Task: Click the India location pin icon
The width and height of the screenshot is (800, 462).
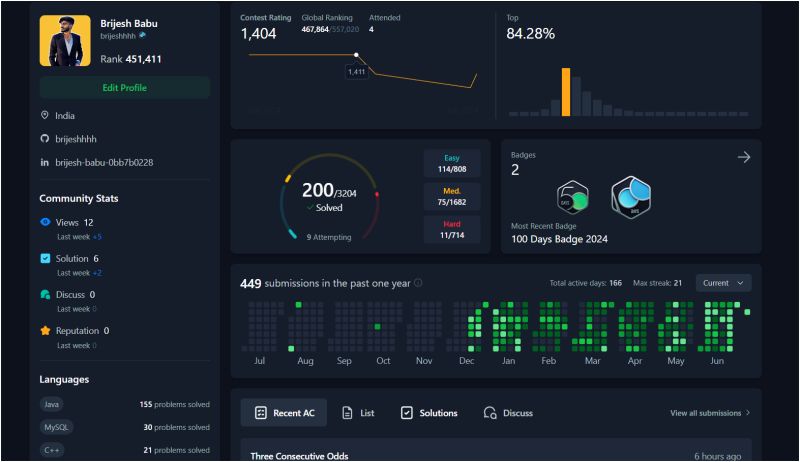Action: pyautogui.click(x=45, y=115)
